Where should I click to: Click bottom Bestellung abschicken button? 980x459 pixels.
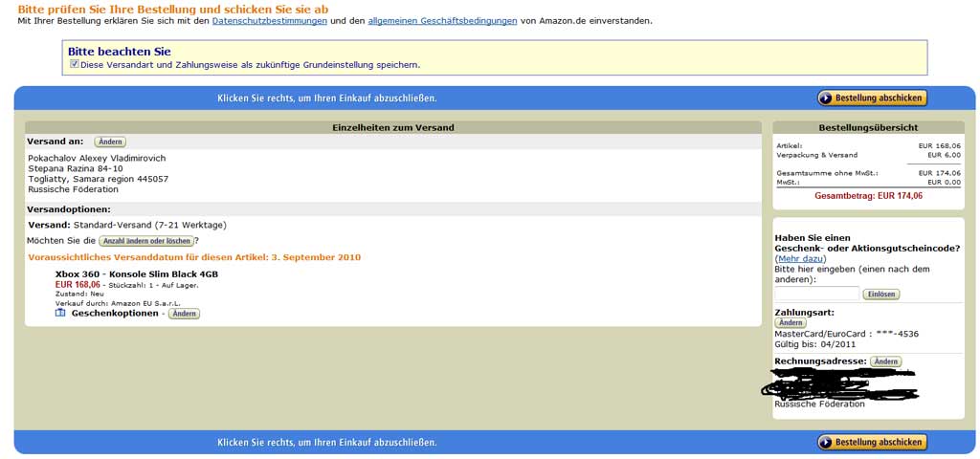(x=873, y=442)
